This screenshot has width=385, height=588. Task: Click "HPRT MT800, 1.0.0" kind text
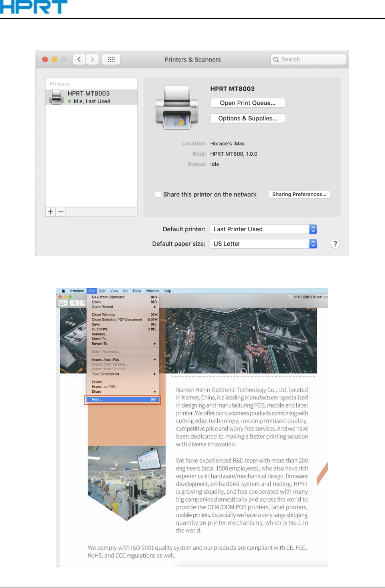click(234, 154)
